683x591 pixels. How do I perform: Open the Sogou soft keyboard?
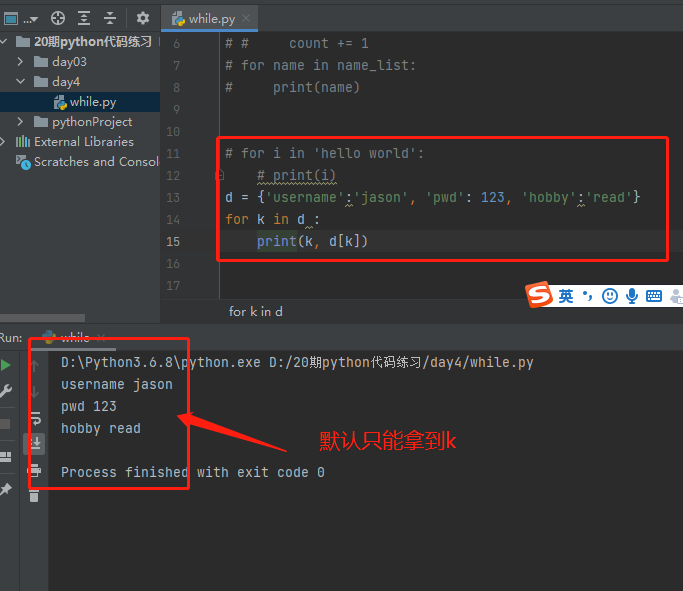654,296
